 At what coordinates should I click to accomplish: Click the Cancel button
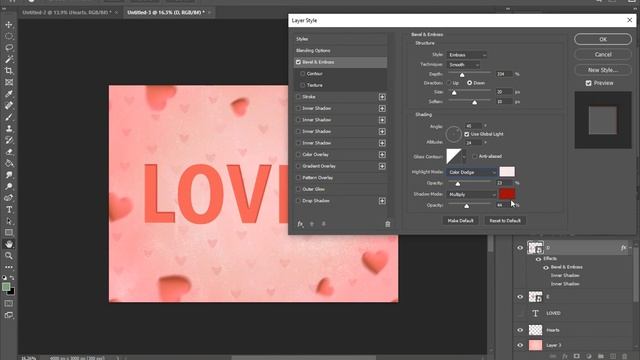pos(603,54)
